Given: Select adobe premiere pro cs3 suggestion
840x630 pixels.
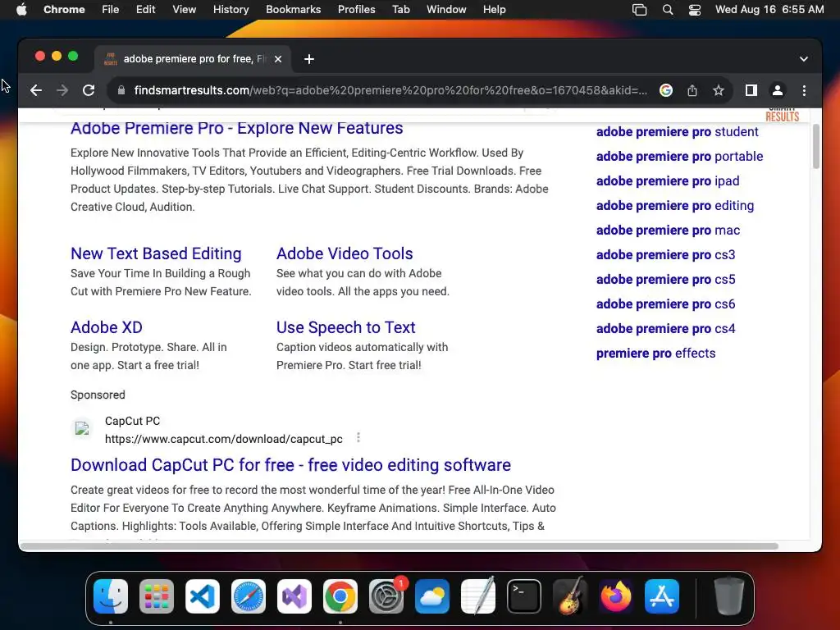Looking at the screenshot, I should point(665,255).
